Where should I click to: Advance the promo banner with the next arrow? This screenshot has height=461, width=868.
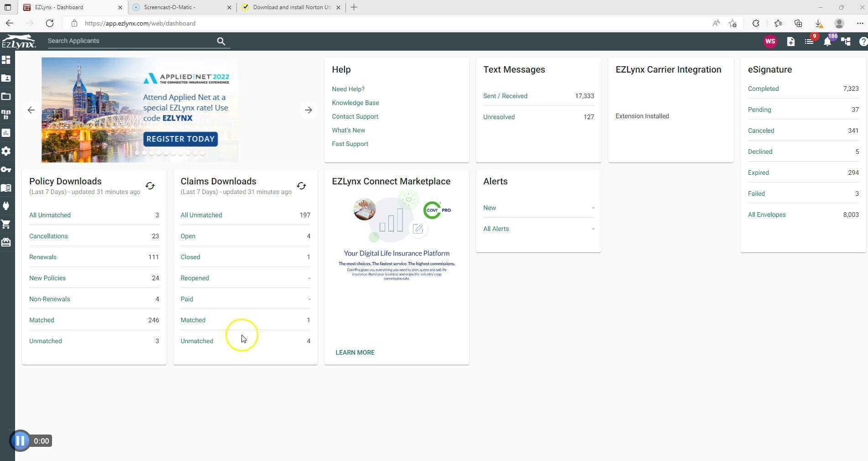309,110
